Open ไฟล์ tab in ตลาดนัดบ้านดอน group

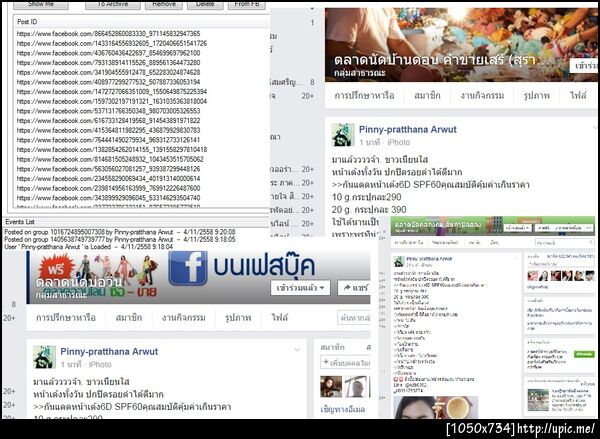[578, 95]
